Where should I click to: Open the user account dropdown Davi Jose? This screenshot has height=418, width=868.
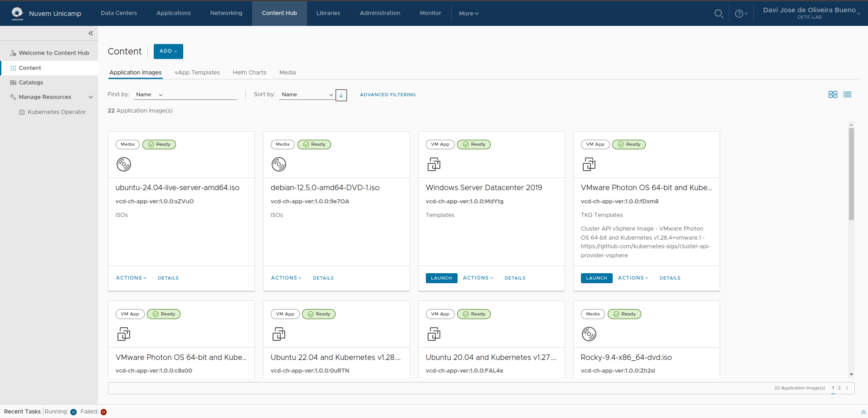point(811,13)
